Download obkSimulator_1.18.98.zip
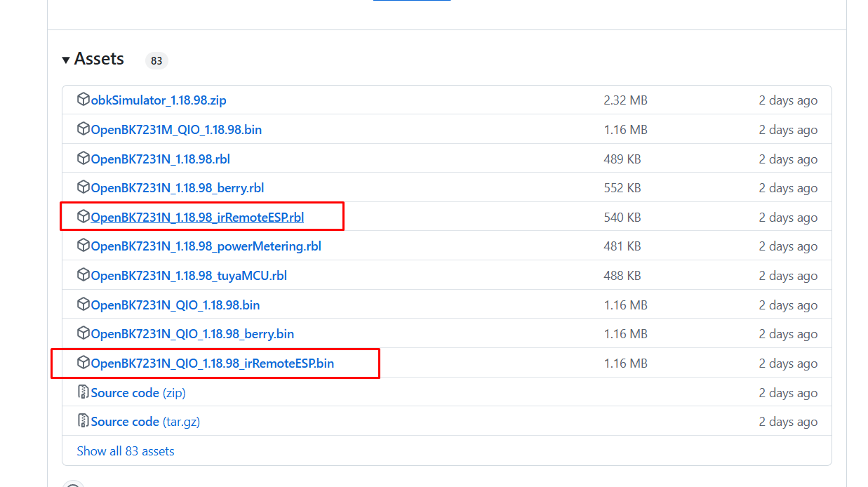Image resolution: width=868 pixels, height=487 pixels. (159, 100)
